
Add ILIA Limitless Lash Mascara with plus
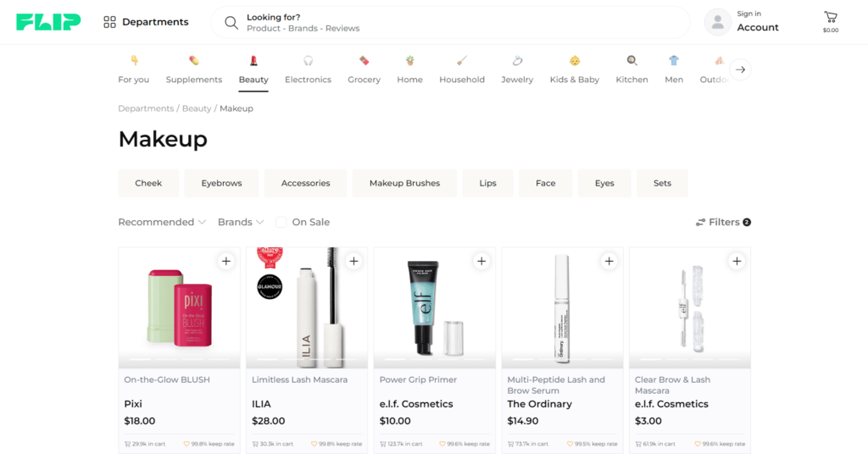pos(353,261)
